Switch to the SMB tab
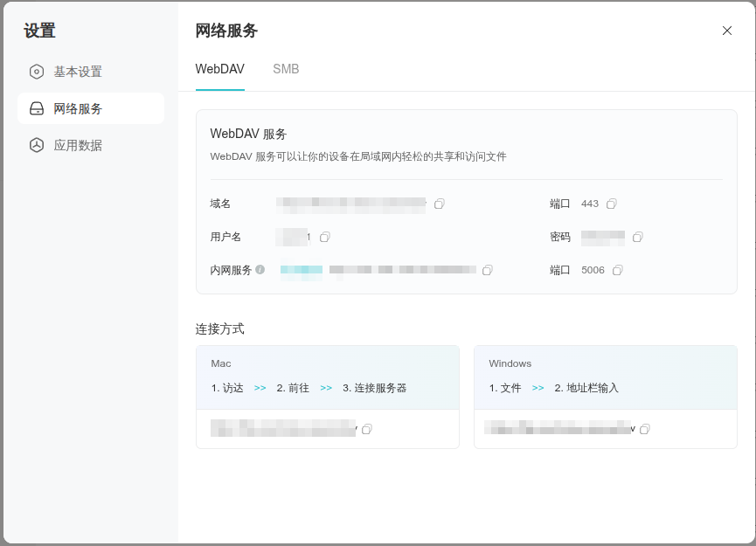This screenshot has width=756, height=546. point(286,69)
